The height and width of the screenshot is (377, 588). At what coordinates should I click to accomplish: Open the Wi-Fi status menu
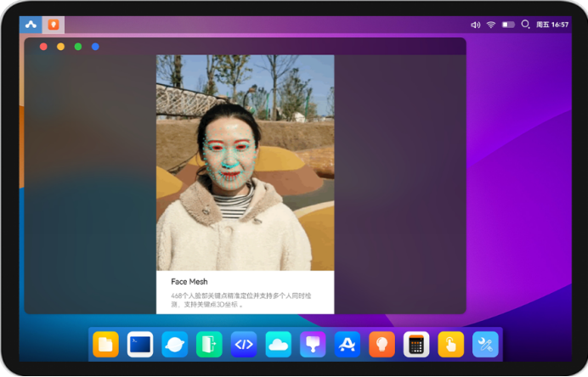491,25
